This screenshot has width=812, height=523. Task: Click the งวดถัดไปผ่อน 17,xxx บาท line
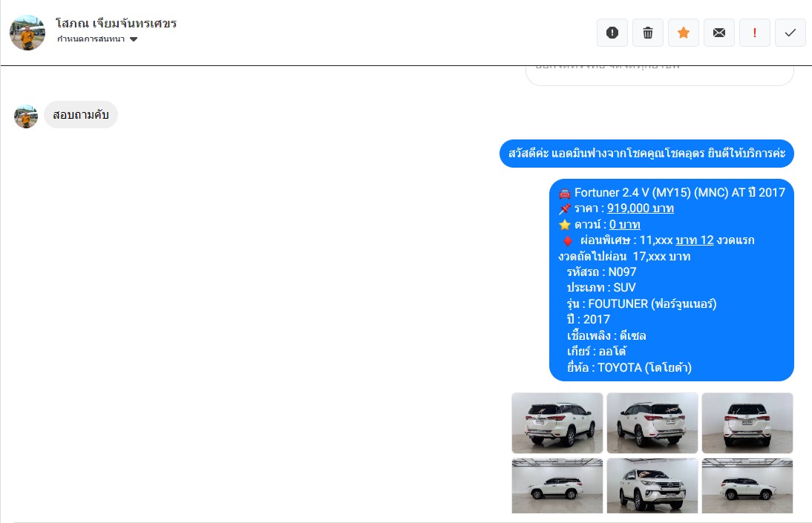coord(624,257)
